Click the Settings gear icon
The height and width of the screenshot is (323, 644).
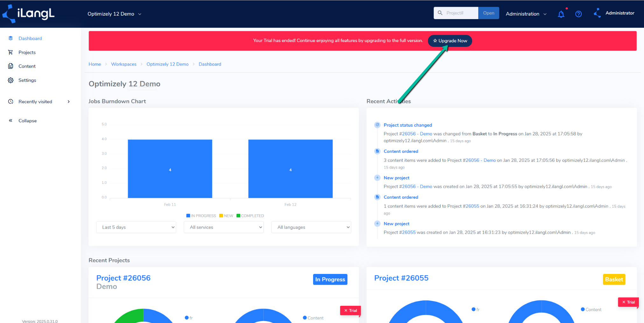click(10, 80)
